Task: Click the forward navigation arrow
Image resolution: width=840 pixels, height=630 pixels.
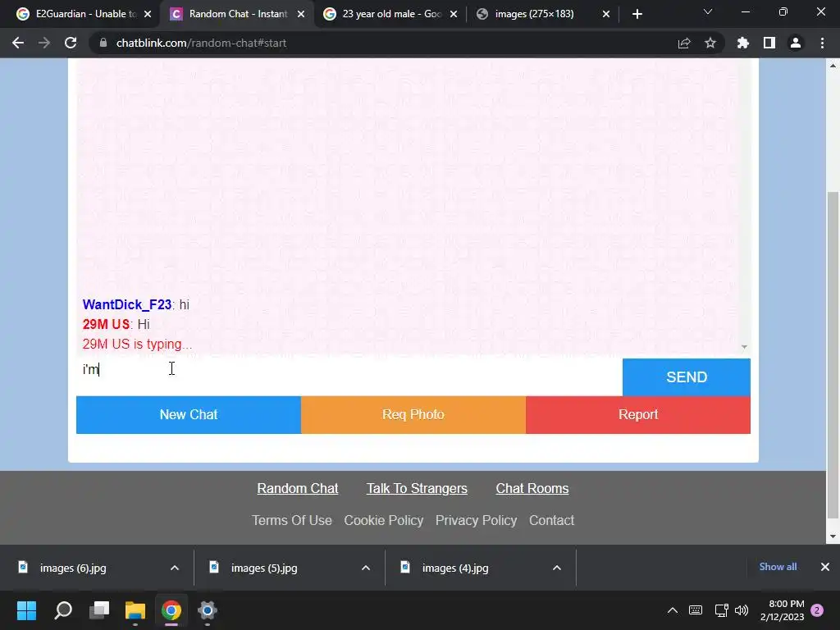Action: 44,43
